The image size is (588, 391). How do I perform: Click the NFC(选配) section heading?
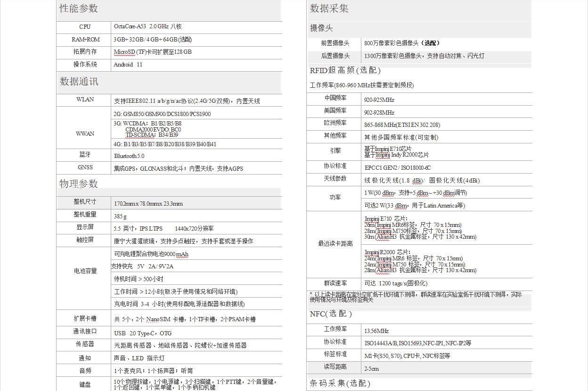point(331,314)
